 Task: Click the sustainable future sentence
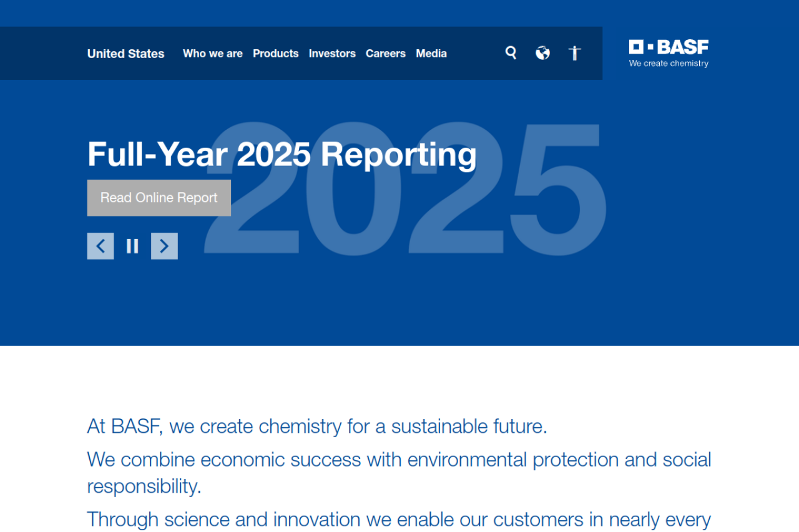[316, 427]
